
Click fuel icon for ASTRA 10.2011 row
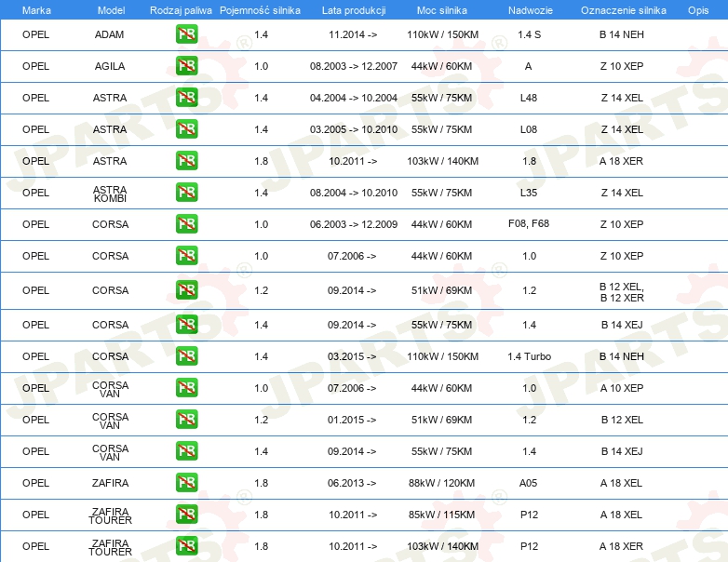pyautogui.click(x=186, y=161)
